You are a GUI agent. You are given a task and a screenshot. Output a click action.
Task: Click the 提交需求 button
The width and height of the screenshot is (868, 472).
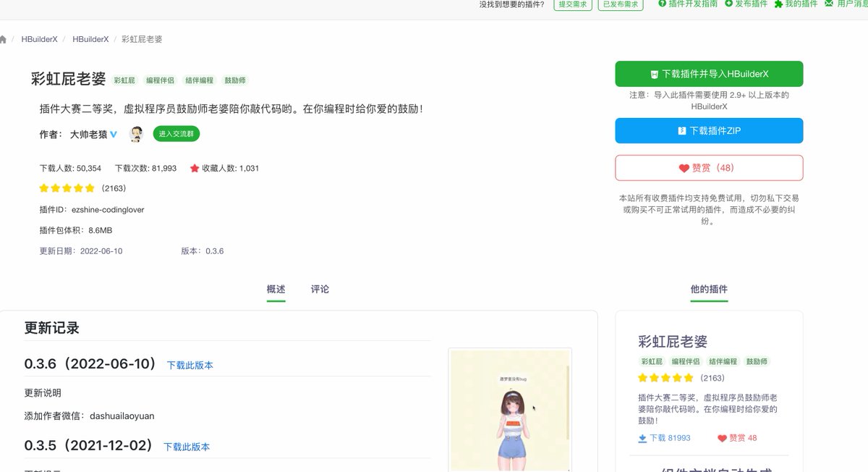click(x=573, y=4)
